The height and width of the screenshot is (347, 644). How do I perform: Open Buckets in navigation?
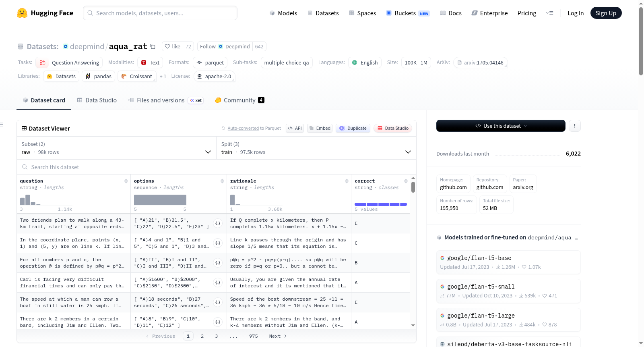(408, 13)
